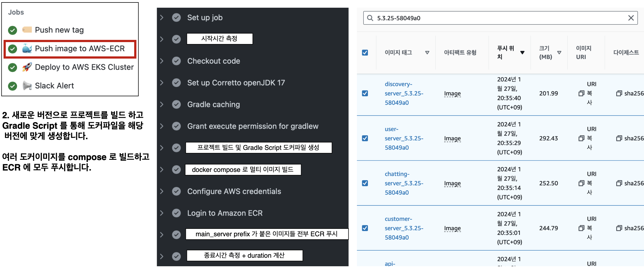644x269 pixels.
Task: Click the 다이제스트 column header
Action: (x=626, y=53)
